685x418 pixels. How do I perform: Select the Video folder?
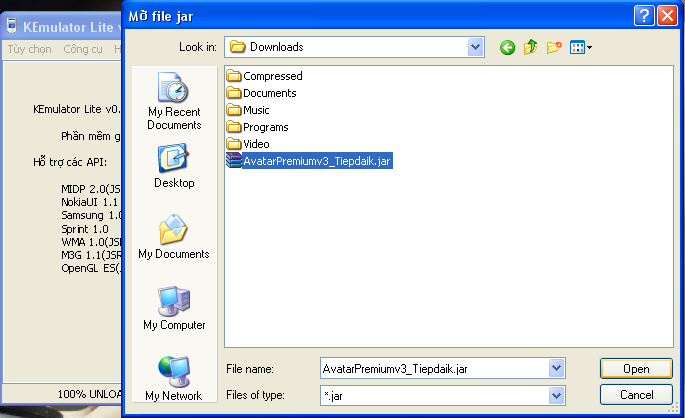pos(248,144)
